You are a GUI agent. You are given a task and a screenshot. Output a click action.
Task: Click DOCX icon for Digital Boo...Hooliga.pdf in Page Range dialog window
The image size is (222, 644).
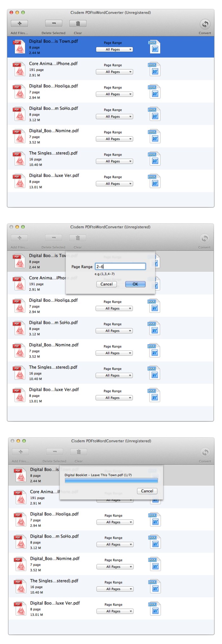pyautogui.click(x=154, y=306)
